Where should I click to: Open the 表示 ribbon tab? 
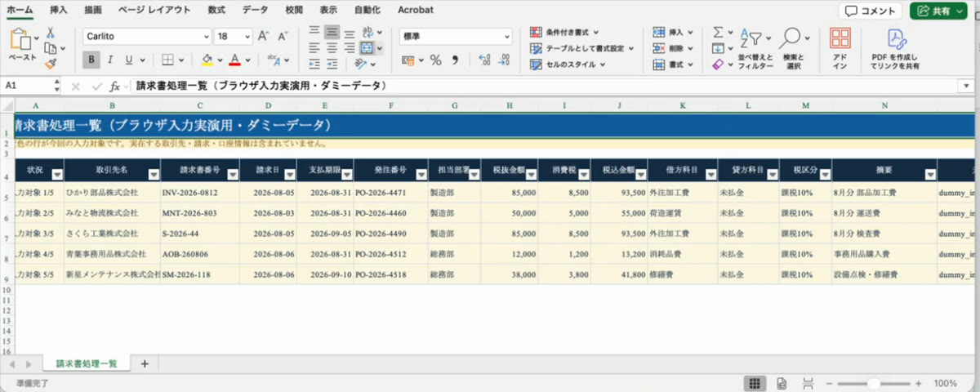coord(328,10)
